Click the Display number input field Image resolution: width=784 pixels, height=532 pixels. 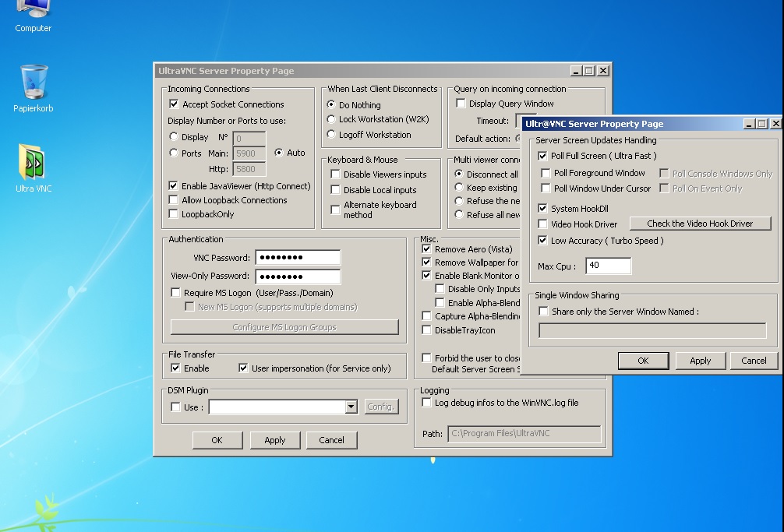pos(249,139)
